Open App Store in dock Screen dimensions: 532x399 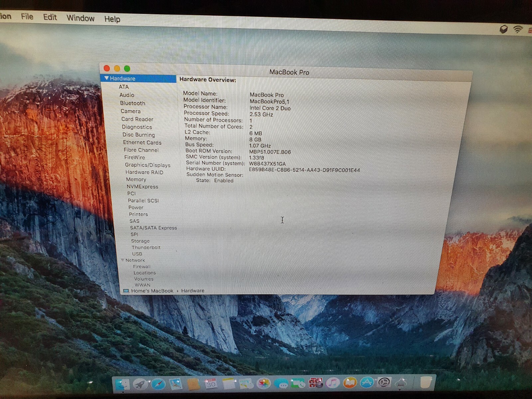pyautogui.click(x=367, y=382)
